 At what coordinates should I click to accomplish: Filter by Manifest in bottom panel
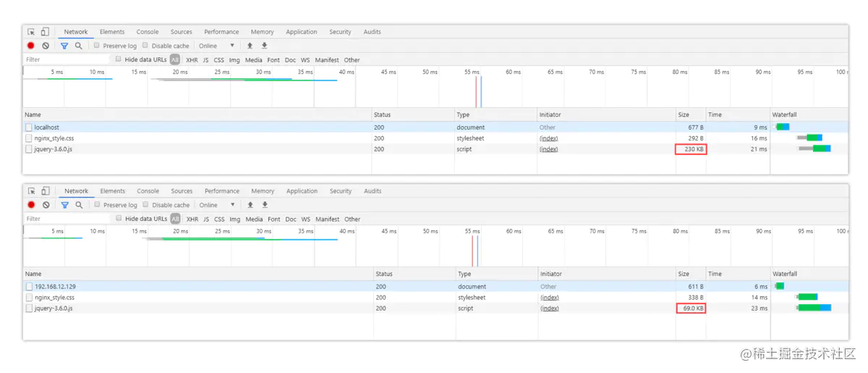click(327, 219)
